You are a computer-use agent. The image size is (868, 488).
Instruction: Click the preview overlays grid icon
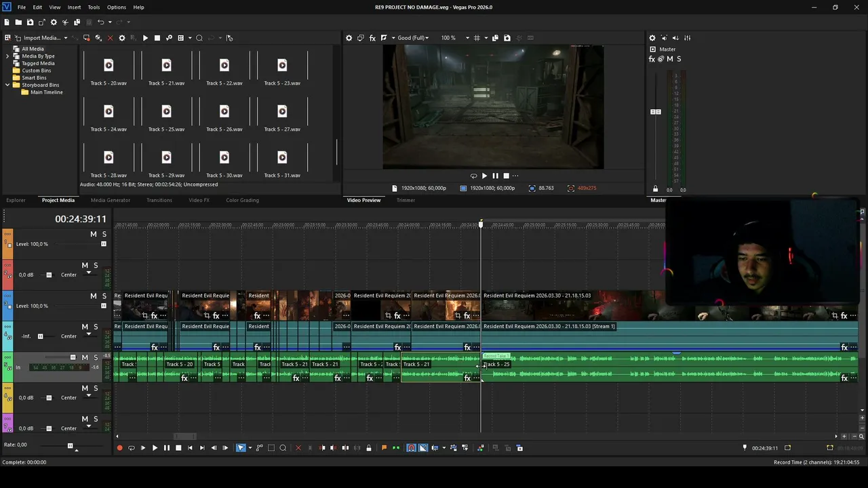477,38
